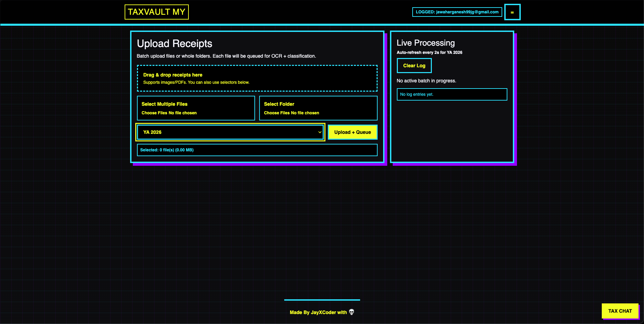Click the 'Live Processing' heading

(x=426, y=43)
